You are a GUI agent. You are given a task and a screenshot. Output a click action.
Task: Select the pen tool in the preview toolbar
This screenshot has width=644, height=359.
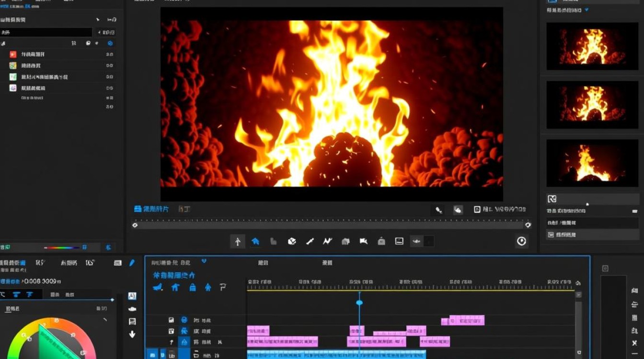(310, 241)
